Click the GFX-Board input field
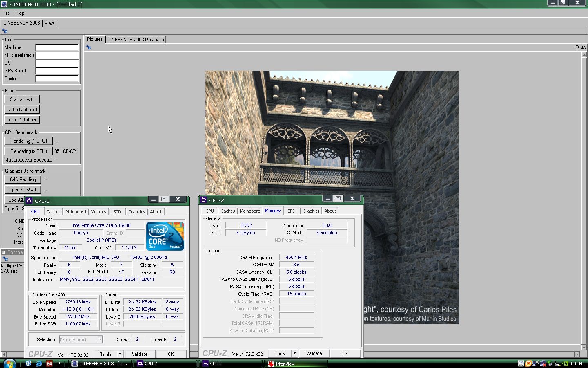This screenshot has width=588, height=368. tap(57, 71)
